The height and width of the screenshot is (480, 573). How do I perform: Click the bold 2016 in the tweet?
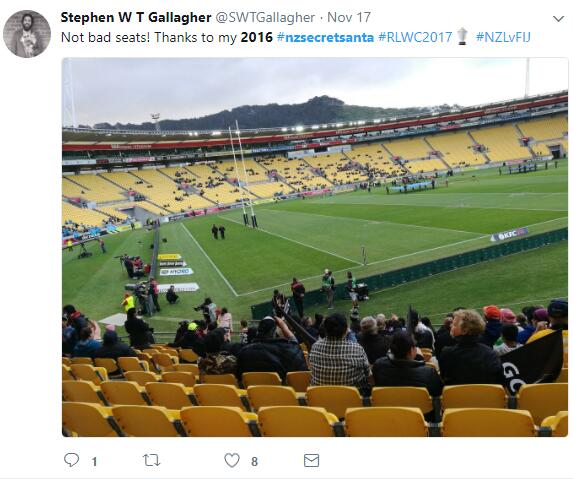(x=257, y=37)
